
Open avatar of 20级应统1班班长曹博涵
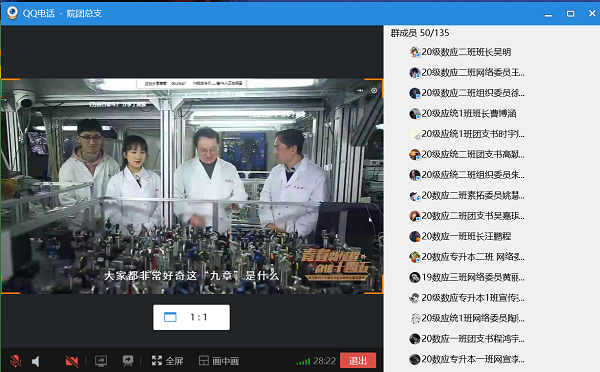coord(415,114)
